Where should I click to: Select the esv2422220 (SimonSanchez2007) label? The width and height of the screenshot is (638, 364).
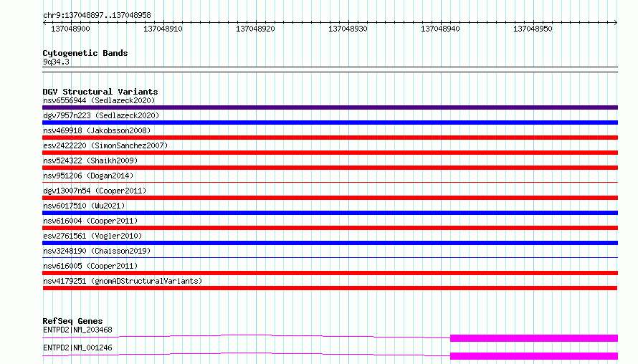click(x=105, y=145)
